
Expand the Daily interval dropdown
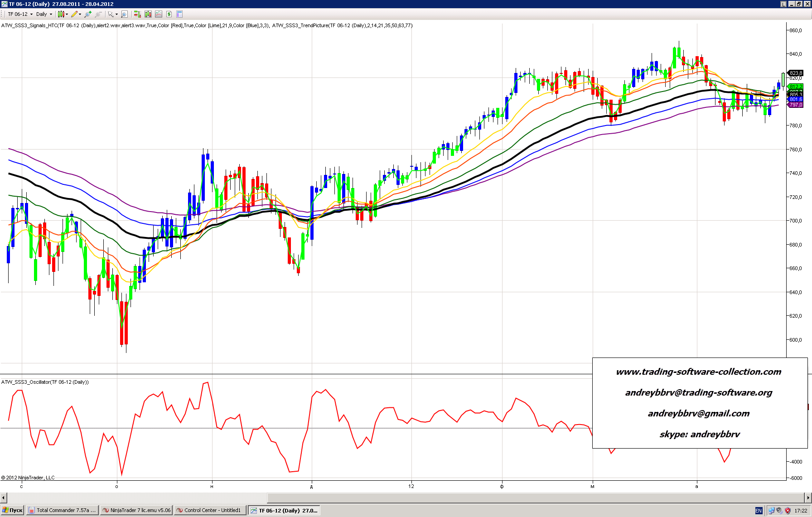pyautogui.click(x=51, y=14)
